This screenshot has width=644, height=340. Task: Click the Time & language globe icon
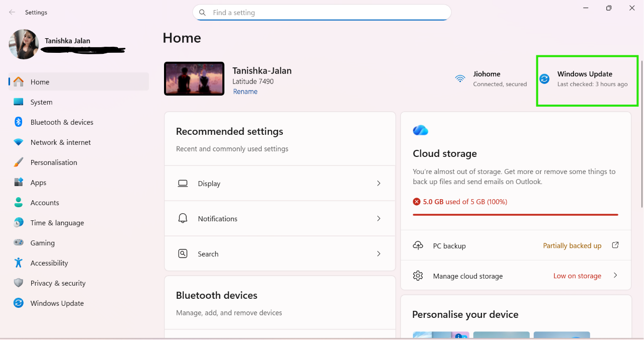[x=19, y=222]
